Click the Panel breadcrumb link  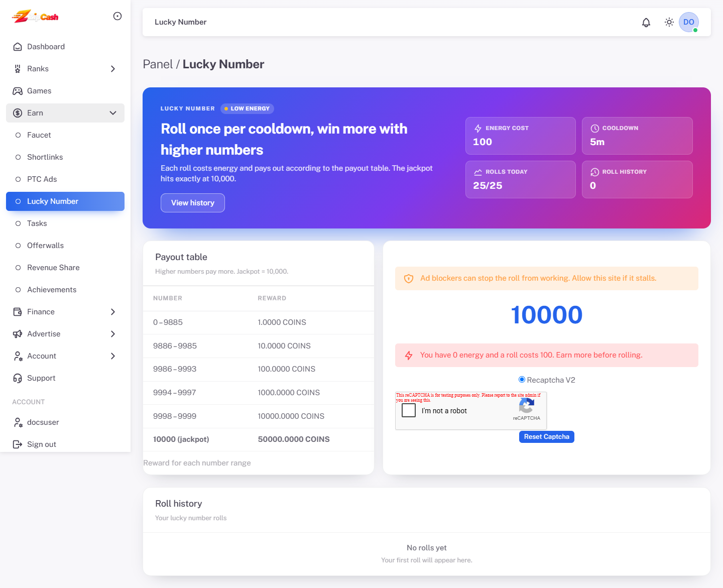click(x=158, y=64)
